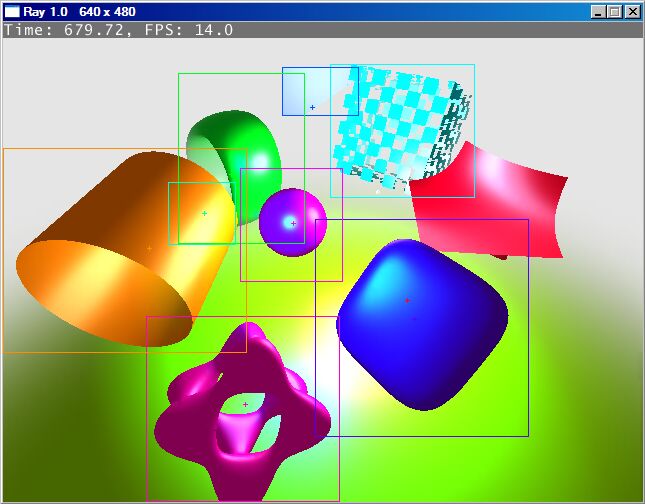
Task: Click the green cross marker in small green box
Action: coord(205,213)
